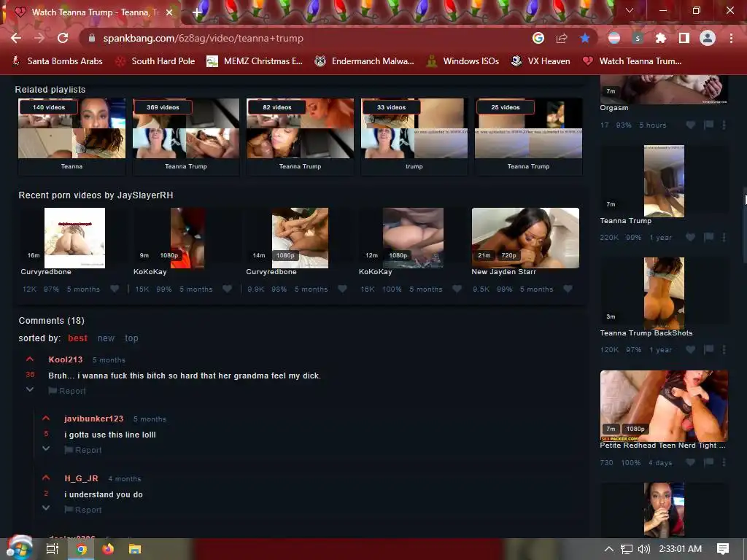Viewport: 747px width, 560px height.
Task: Show hidden system tray icons
Action: (x=609, y=549)
